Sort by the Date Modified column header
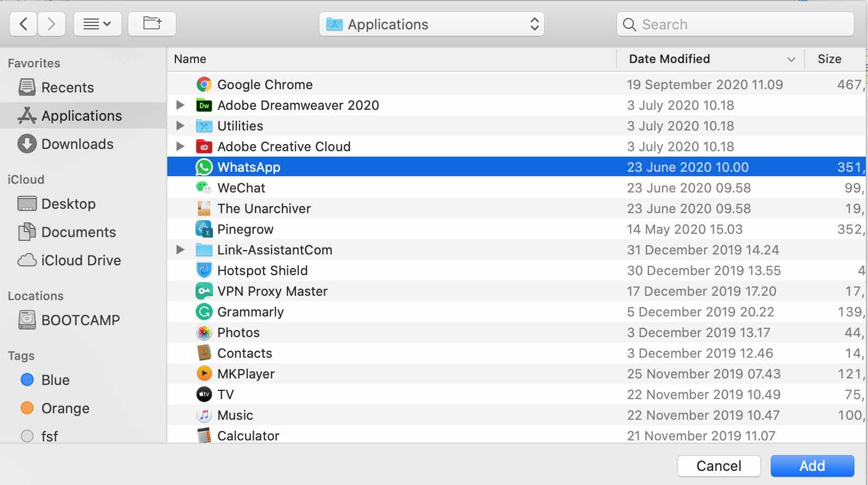 point(669,59)
